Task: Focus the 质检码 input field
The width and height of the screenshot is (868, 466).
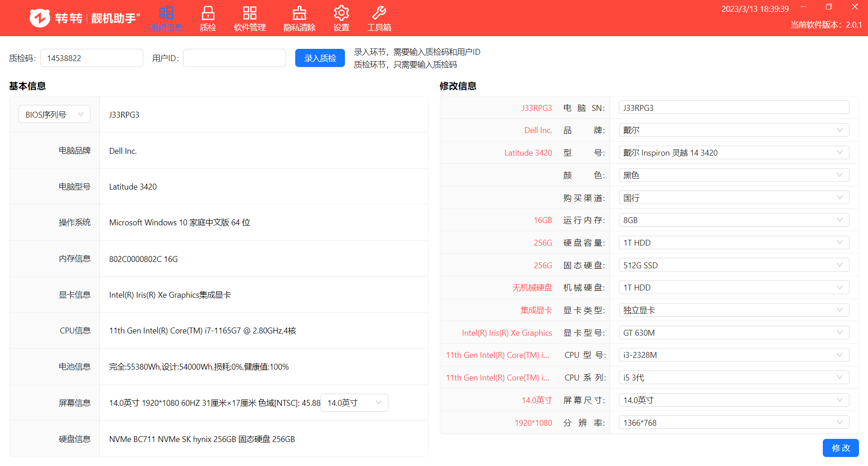Action: tap(92, 58)
